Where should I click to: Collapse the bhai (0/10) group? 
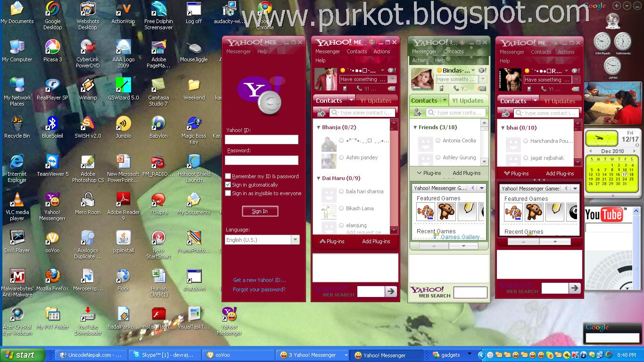coord(503,128)
